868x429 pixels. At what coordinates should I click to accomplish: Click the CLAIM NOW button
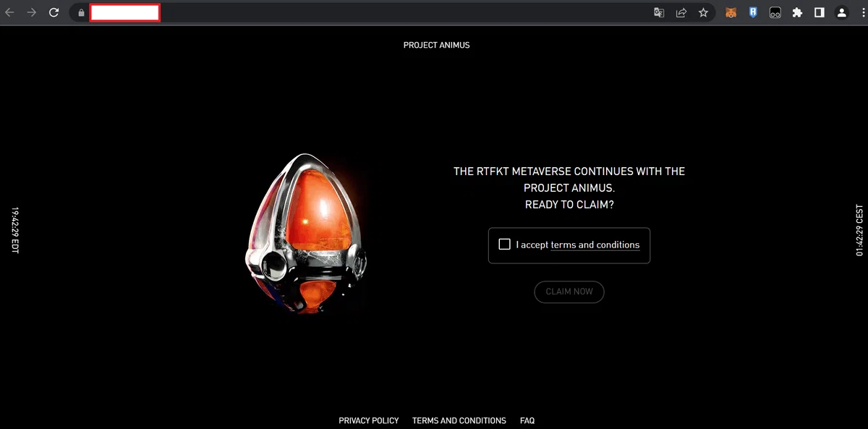coord(569,292)
